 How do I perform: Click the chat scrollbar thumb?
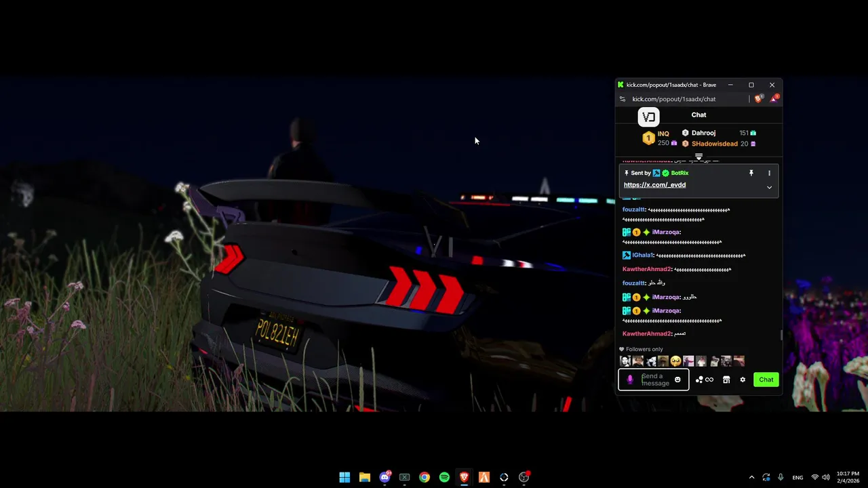(781, 335)
